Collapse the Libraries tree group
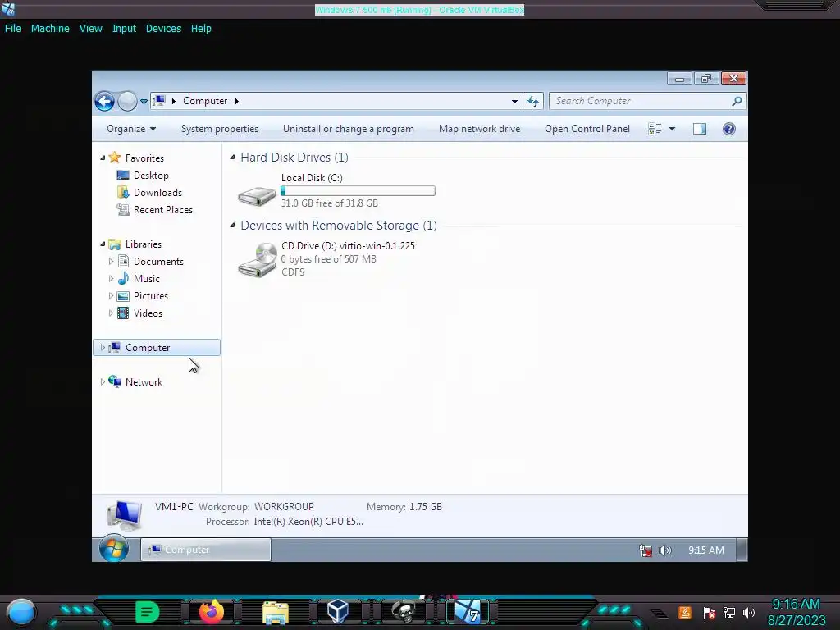The image size is (840, 630). [x=103, y=244]
